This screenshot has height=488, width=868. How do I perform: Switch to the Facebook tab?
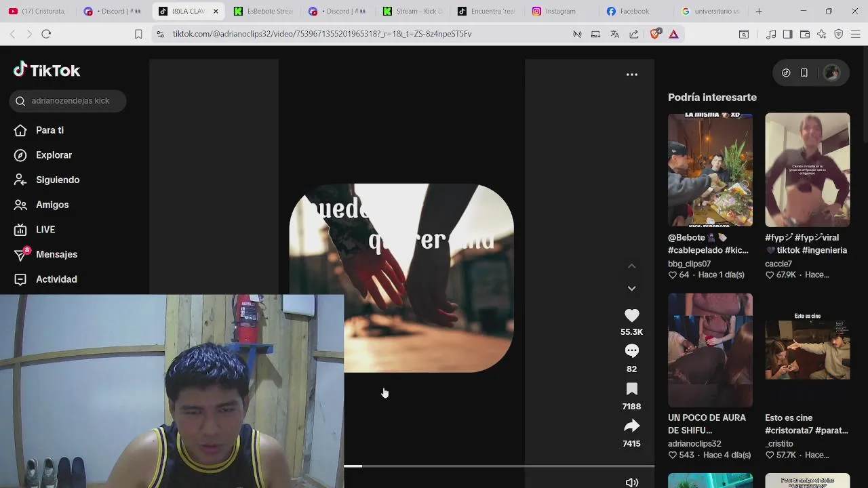tap(635, 11)
